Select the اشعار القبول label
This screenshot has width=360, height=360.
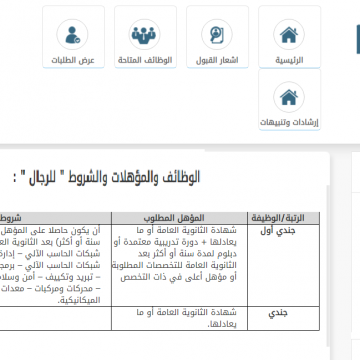click(217, 60)
